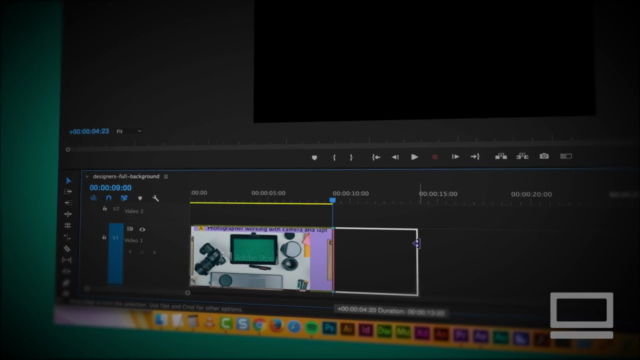
Task: Open Photoshop from the dock
Action: pos(329,328)
